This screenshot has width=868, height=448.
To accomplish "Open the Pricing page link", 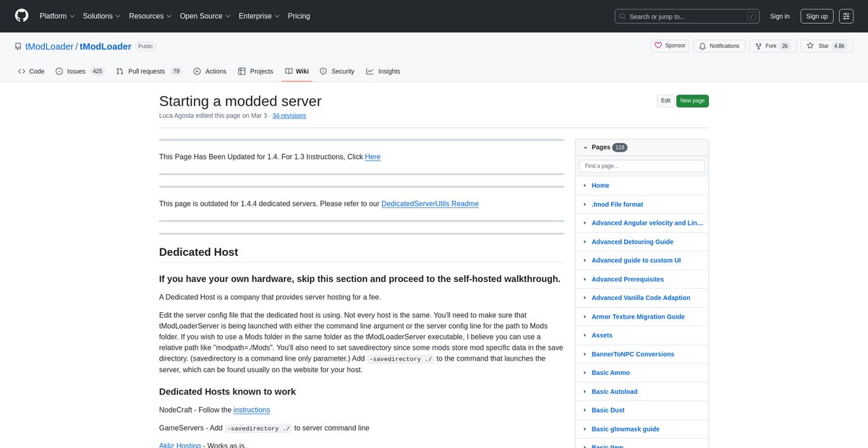I will point(299,16).
